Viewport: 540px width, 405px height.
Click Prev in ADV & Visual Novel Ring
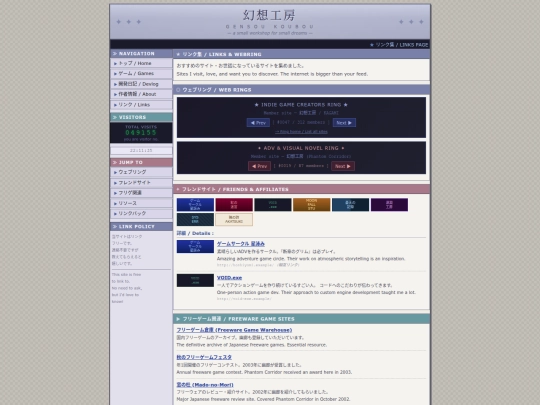click(x=259, y=166)
